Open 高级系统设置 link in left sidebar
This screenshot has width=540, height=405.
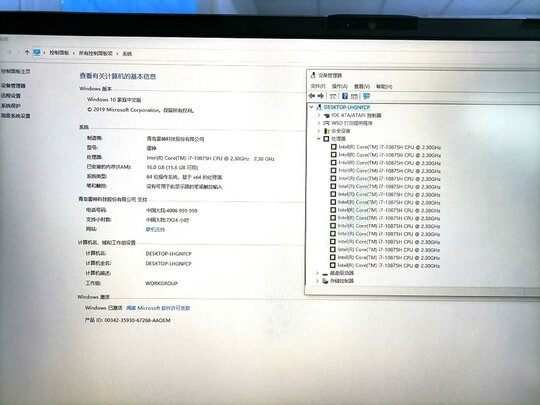click(15, 116)
